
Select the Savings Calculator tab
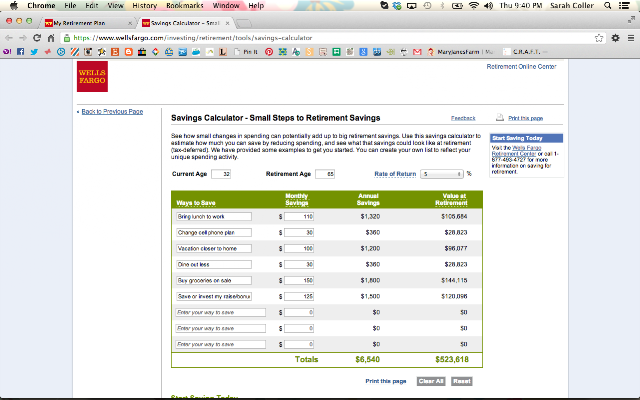coord(185,23)
